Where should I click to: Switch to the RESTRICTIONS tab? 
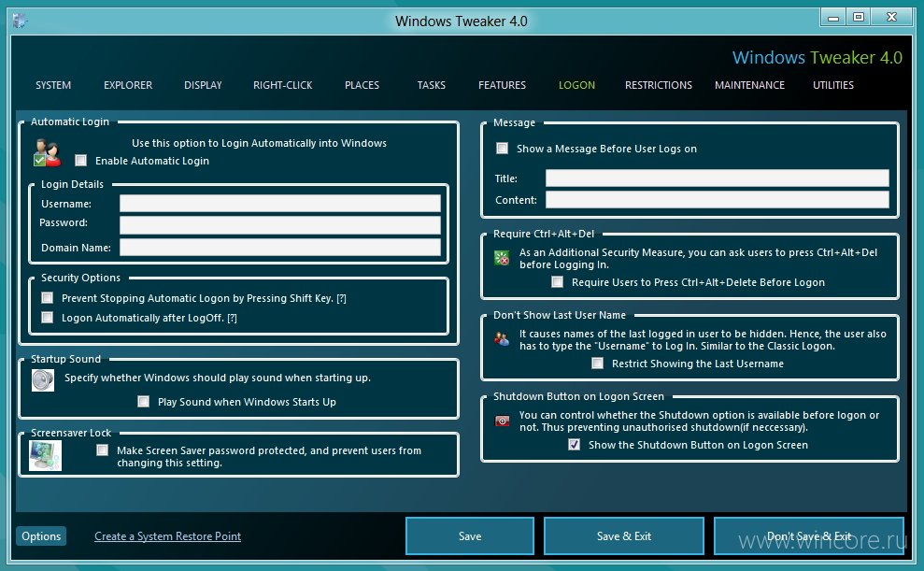[x=659, y=85]
